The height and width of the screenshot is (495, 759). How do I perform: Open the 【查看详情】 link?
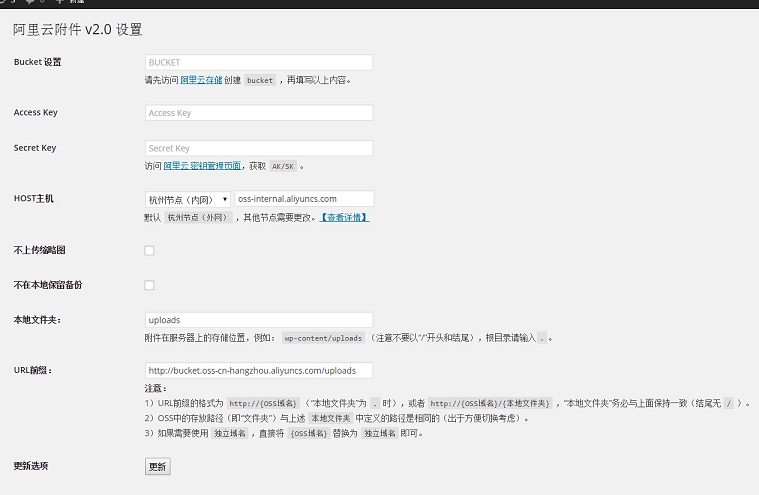[345, 218]
